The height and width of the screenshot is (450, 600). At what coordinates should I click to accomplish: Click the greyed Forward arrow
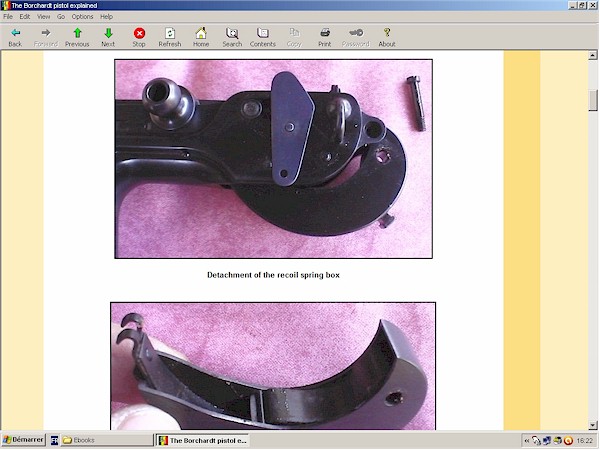coord(46,37)
